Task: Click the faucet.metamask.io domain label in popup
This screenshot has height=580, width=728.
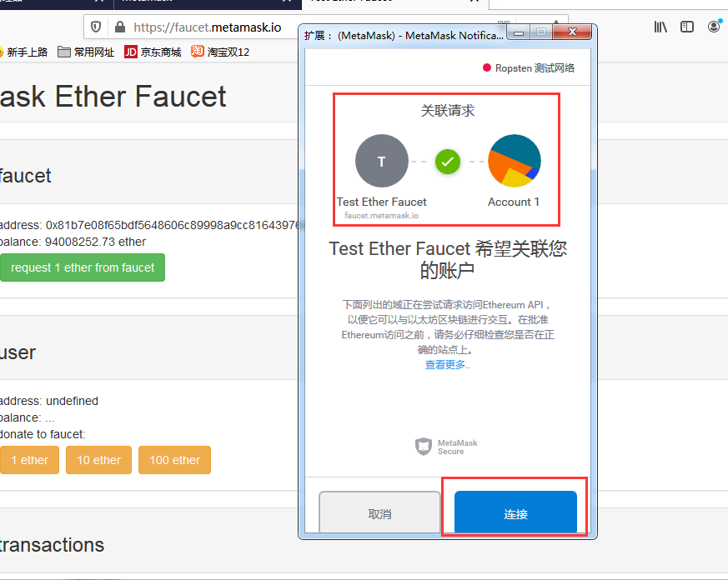Action: pos(381,215)
